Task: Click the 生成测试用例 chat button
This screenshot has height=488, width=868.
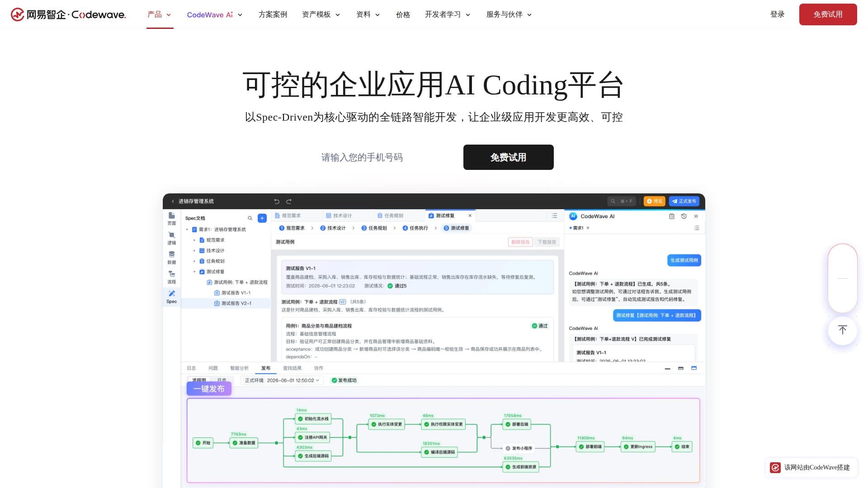Action: pyautogui.click(x=684, y=260)
